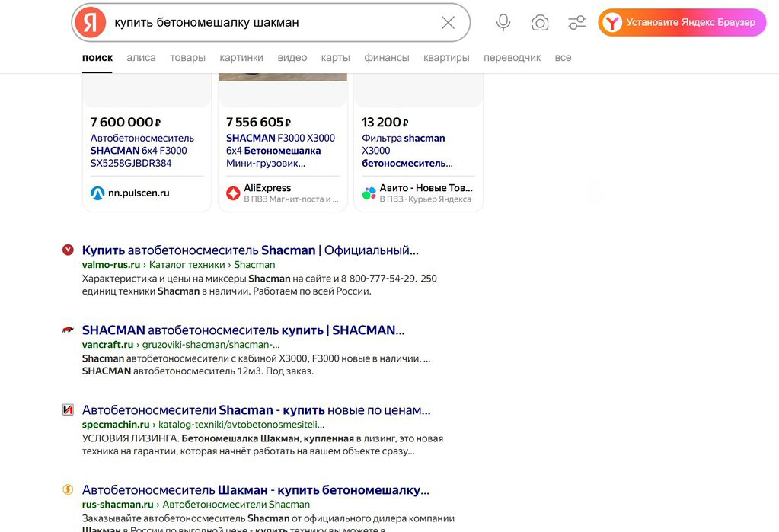The height and width of the screenshot is (532, 779).
Task: Click the rus-shacman.ru site favicon
Action: click(x=67, y=490)
